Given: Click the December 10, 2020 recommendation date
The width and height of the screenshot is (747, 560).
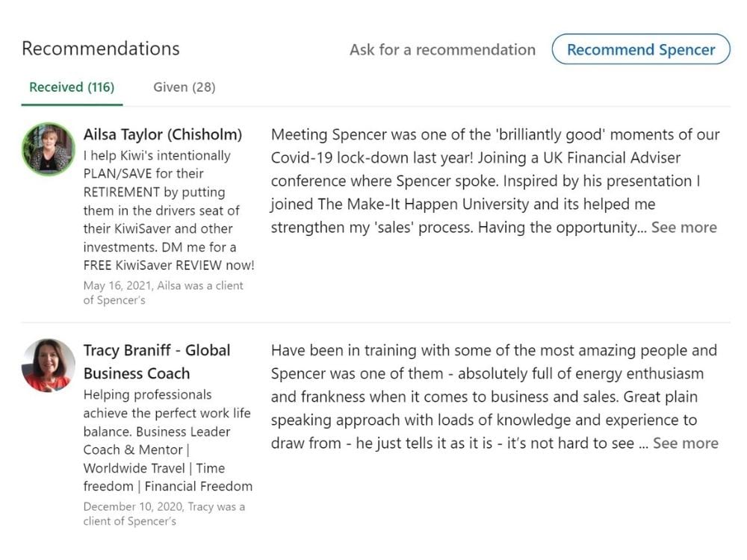Looking at the screenshot, I should [133, 506].
